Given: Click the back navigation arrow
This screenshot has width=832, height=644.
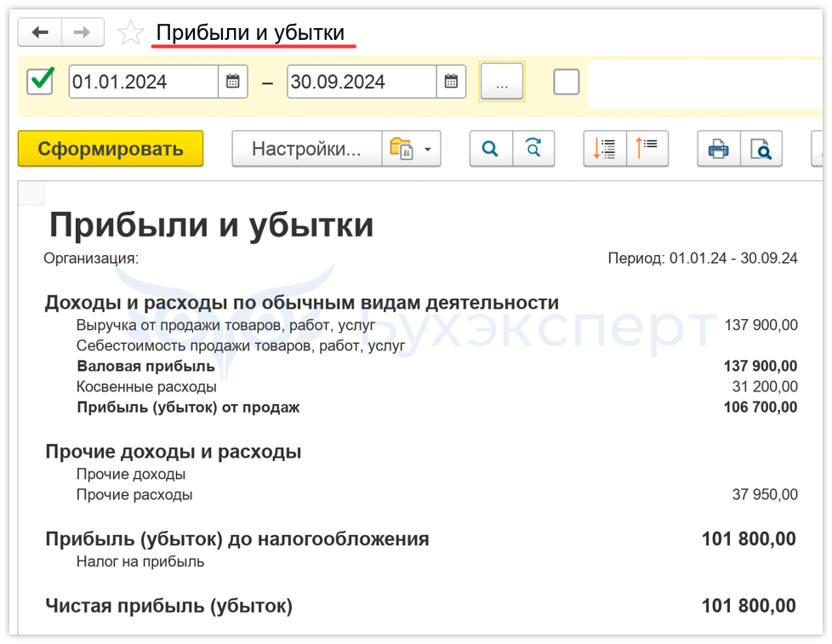Looking at the screenshot, I should tap(40, 33).
